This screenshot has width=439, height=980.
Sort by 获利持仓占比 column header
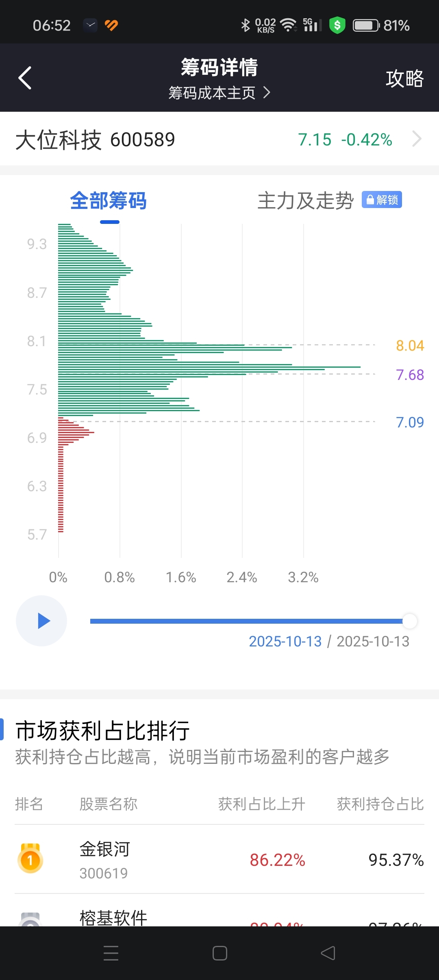[380, 804]
